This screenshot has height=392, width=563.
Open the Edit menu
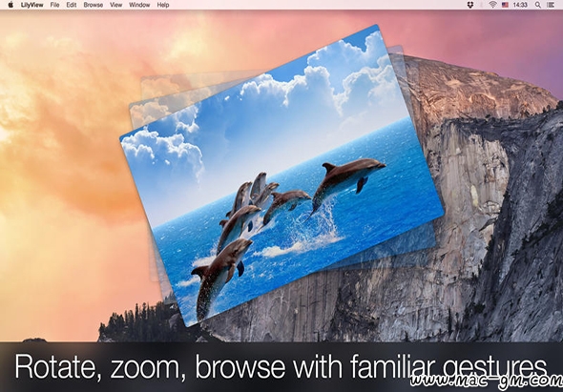72,5
